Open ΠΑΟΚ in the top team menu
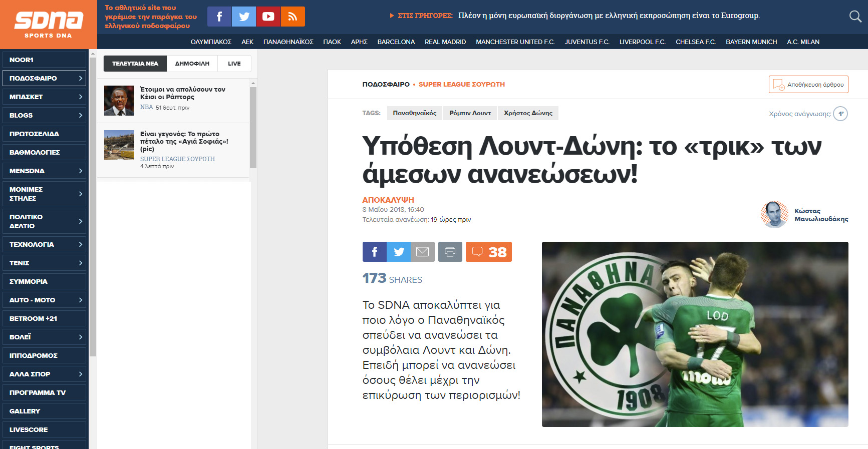Screen dimensions: 868x449 coord(332,42)
